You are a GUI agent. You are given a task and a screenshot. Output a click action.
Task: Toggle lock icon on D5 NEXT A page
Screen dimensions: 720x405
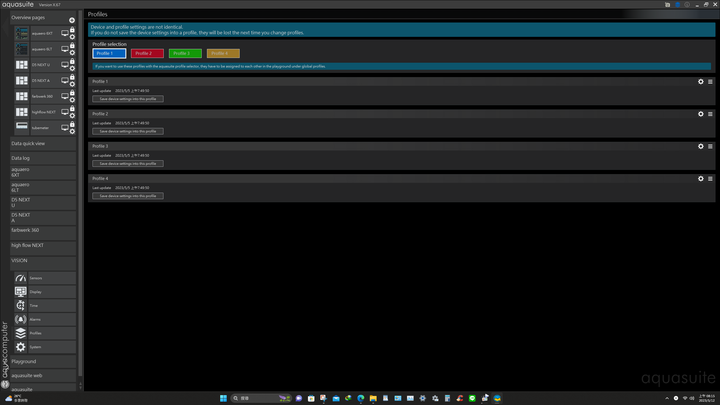(72, 77)
